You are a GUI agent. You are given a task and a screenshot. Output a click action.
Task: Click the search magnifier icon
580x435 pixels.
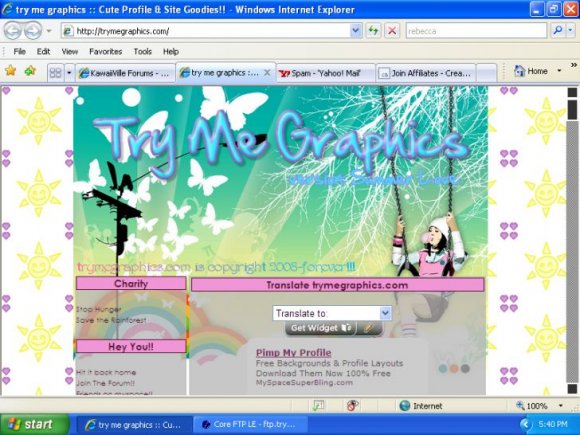tap(558, 31)
